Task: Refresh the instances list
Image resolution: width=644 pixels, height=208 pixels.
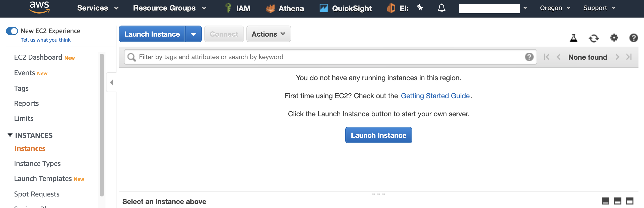Action: 594,38
